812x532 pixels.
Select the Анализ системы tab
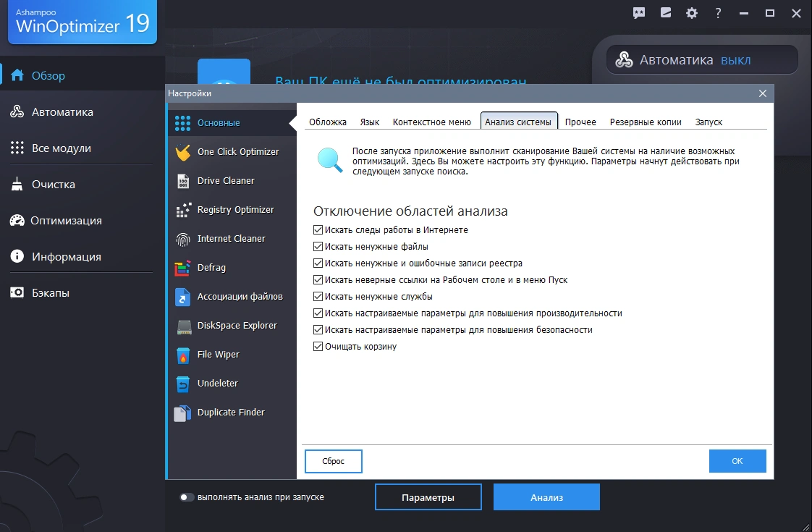pos(518,122)
